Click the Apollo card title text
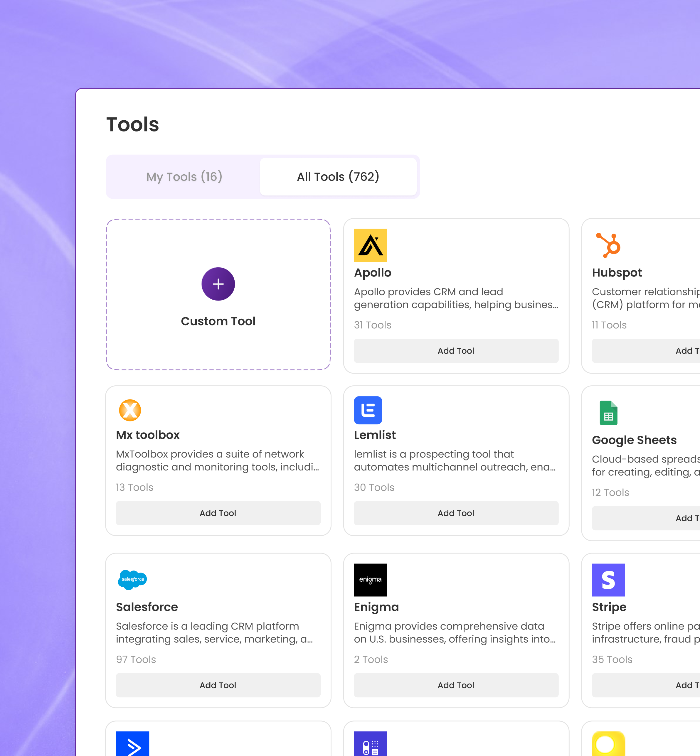 point(372,273)
